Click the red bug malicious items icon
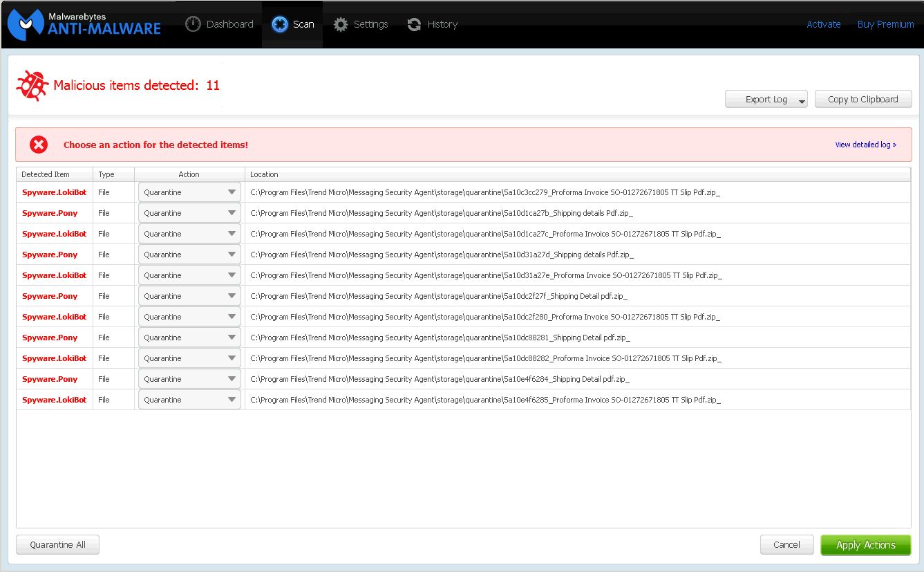924x572 pixels. (x=32, y=86)
